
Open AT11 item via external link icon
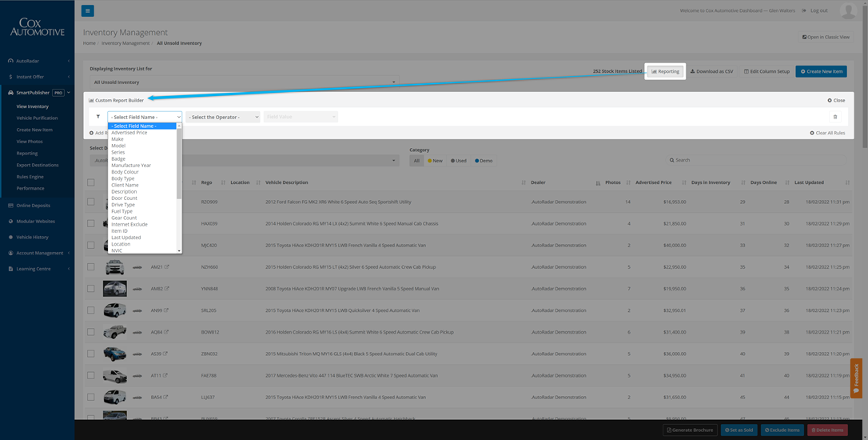tap(165, 375)
